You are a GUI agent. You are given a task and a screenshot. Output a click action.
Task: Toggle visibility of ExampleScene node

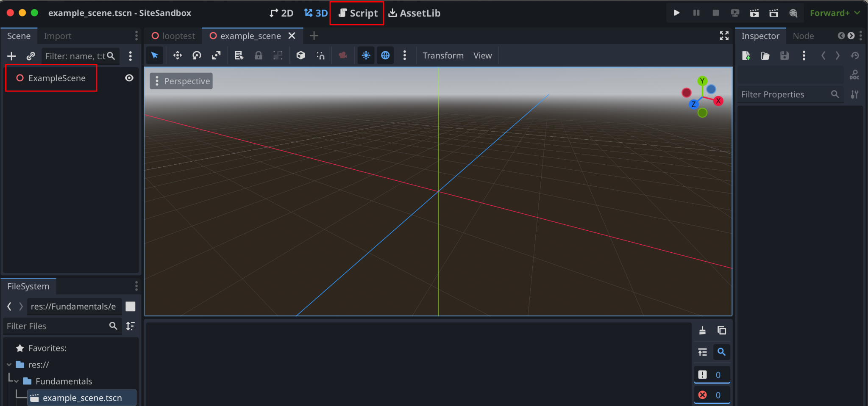(x=129, y=77)
